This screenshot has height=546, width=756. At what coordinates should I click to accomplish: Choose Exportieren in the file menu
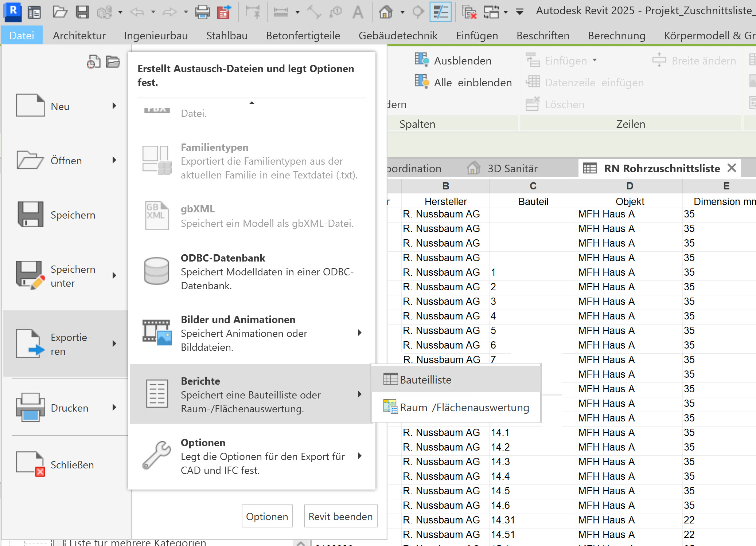click(66, 344)
